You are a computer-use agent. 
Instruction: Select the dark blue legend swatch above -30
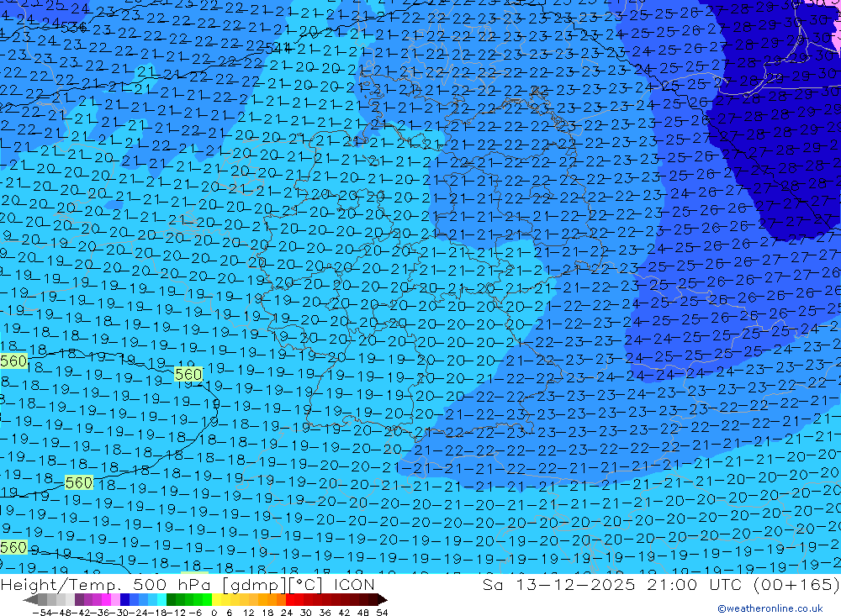pos(124,599)
